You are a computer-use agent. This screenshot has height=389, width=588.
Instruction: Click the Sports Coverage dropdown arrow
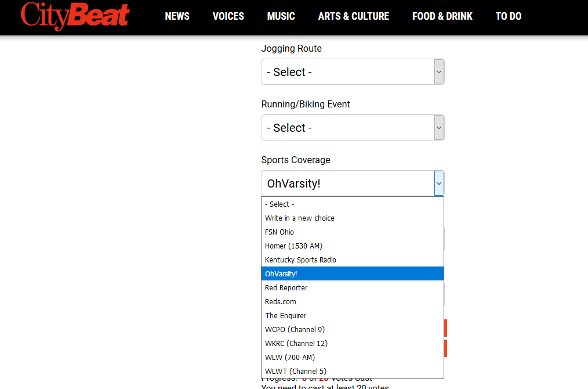(x=439, y=183)
